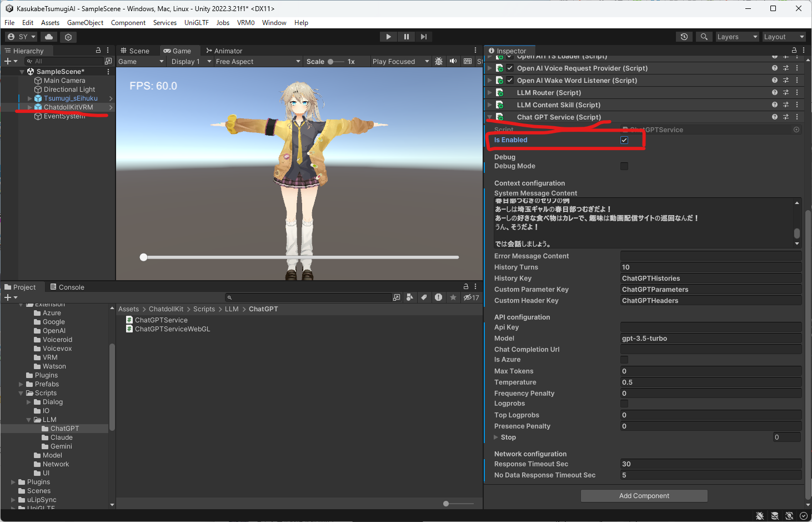Open Hierarchy panel options menu
The width and height of the screenshot is (812, 522).
[x=108, y=51]
